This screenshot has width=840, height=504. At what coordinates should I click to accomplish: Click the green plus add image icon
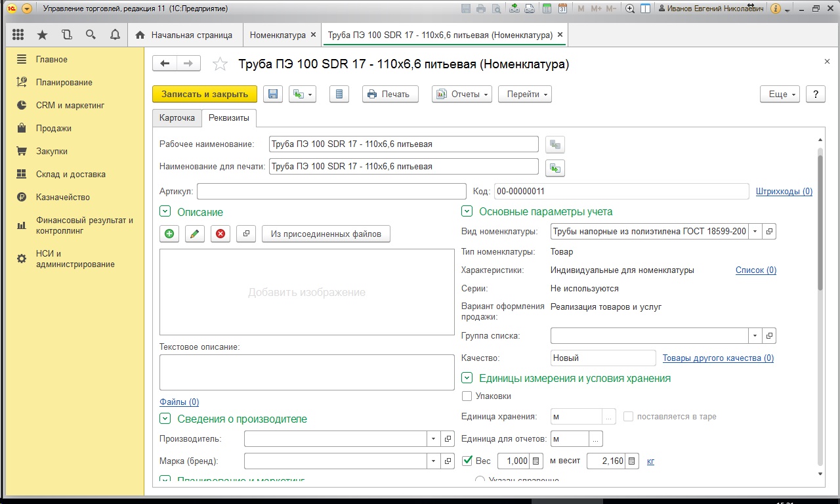click(169, 234)
